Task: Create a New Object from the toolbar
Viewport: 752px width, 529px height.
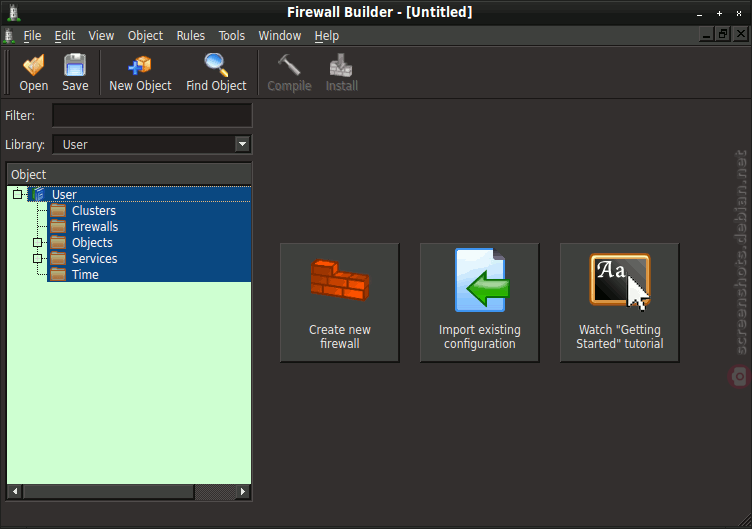Action: tap(140, 72)
